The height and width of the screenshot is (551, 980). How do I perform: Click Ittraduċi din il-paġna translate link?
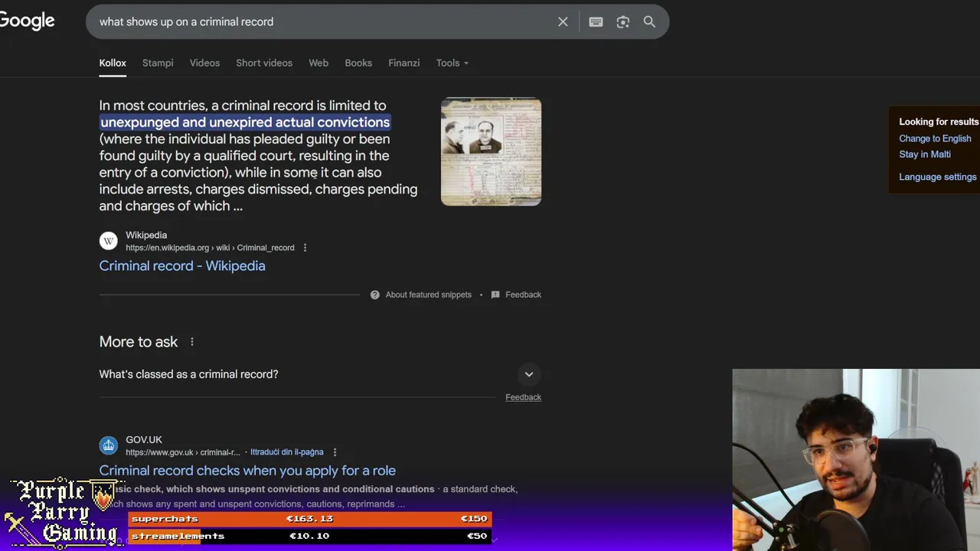click(287, 452)
